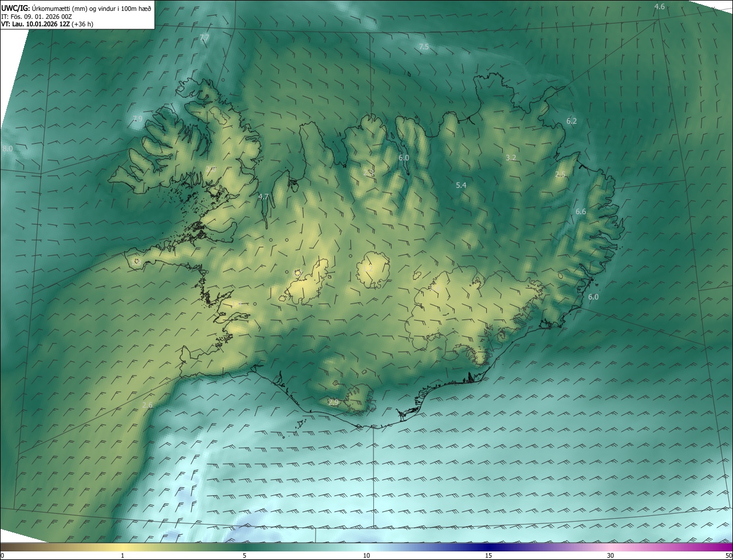Click the color scale tick label "50"
This screenshot has height=560, width=733.
[x=728, y=555]
